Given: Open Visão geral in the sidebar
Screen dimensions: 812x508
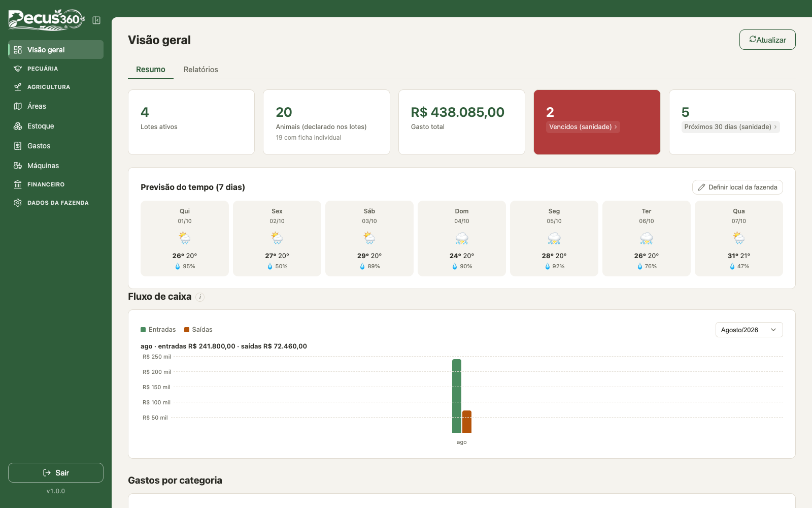Looking at the screenshot, I should [x=56, y=50].
